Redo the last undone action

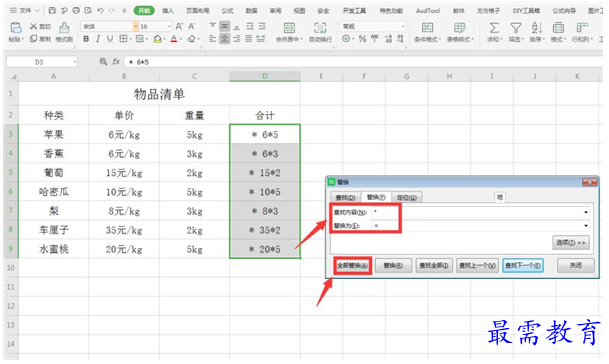pyautogui.click(x=112, y=10)
